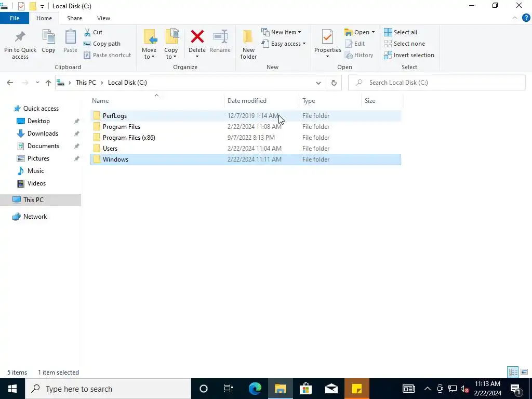Select Quick access in navigation pane
532x399 pixels.
point(41,109)
